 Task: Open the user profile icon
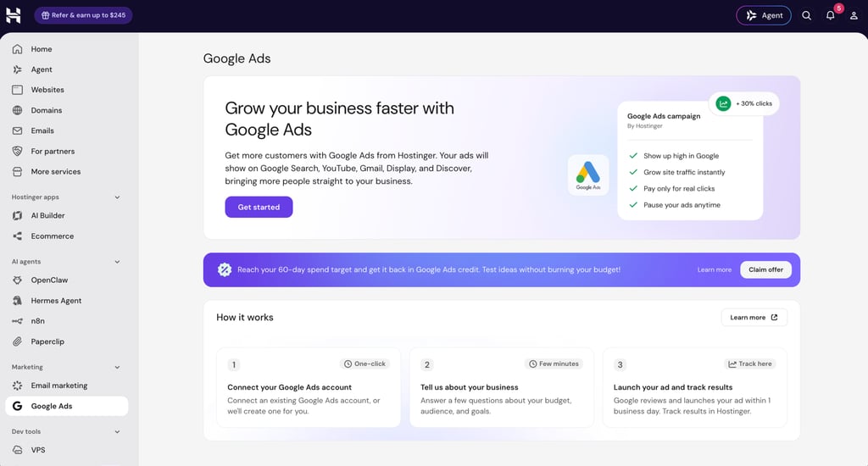click(854, 15)
